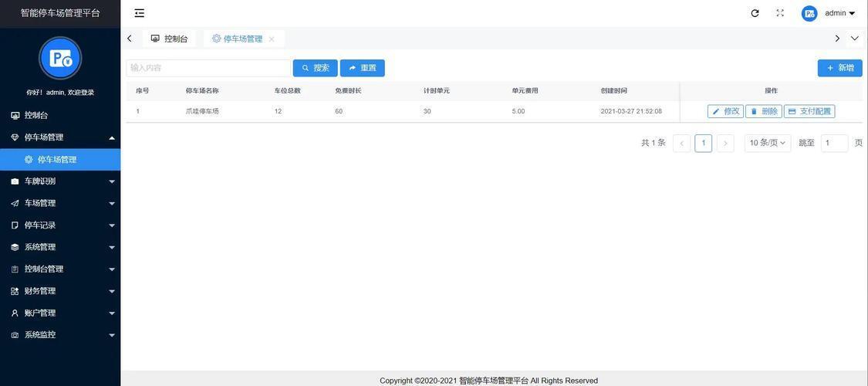Click the 创建时间 column header
Image resolution: width=868 pixels, height=386 pixels.
614,91
